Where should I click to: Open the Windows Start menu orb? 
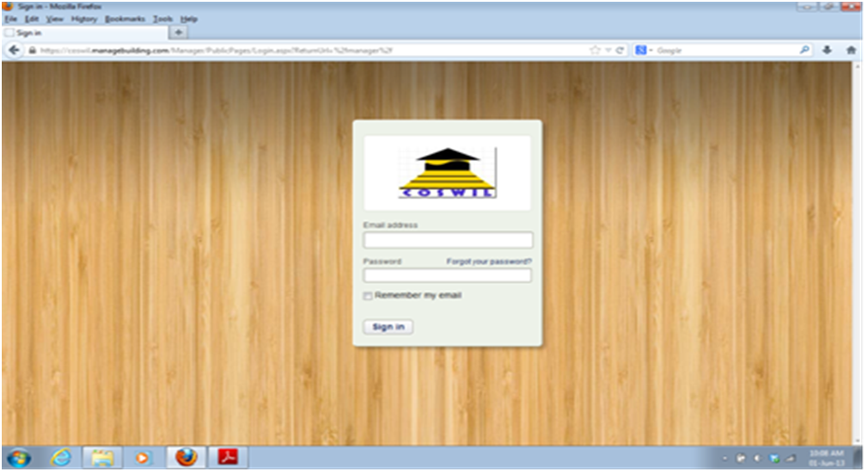[19, 458]
